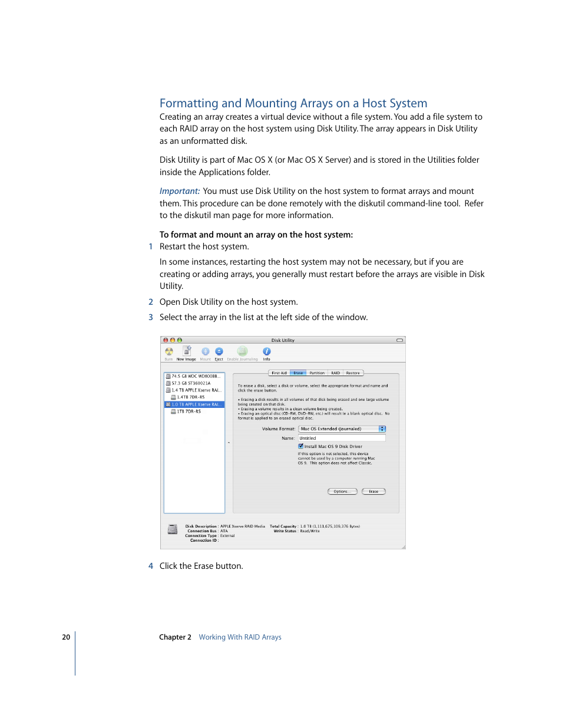Click the Eject toolbar icon
562x728 pixels.
(x=219, y=351)
